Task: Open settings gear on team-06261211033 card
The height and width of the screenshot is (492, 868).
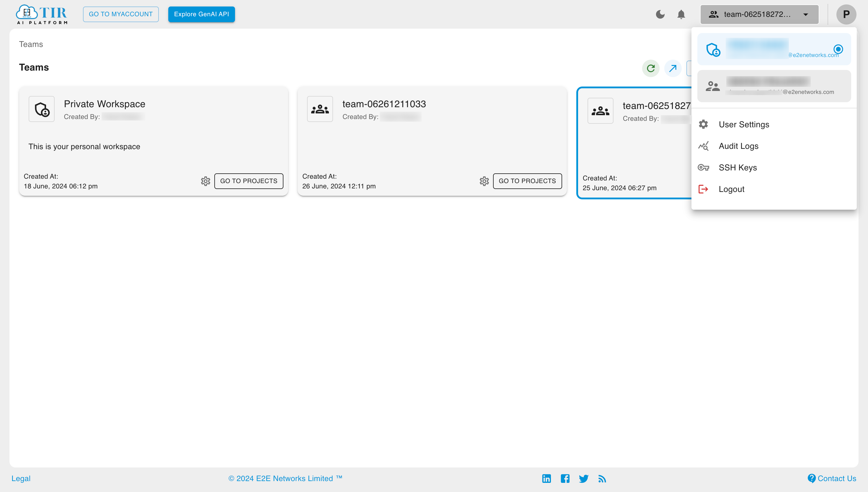Action: (484, 181)
